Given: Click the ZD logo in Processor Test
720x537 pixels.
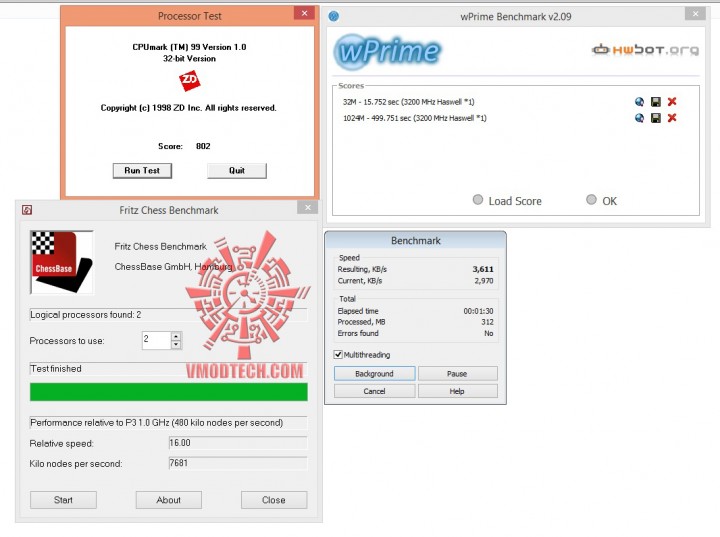Looking at the screenshot, I should [190, 80].
